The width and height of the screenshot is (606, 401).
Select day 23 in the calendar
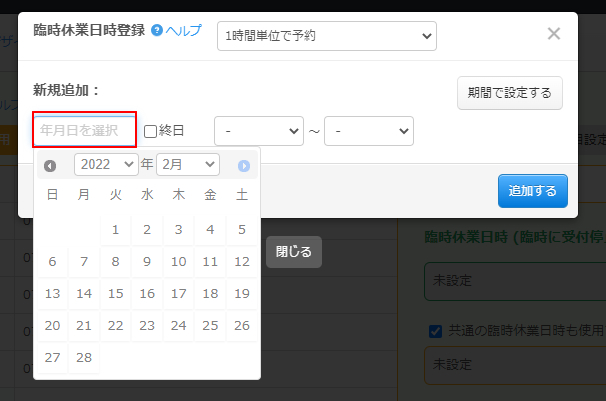click(x=147, y=325)
